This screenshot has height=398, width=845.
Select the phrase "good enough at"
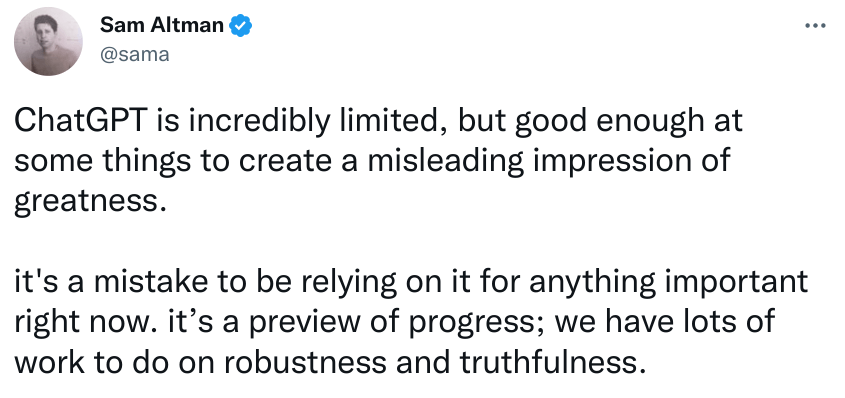627,123
